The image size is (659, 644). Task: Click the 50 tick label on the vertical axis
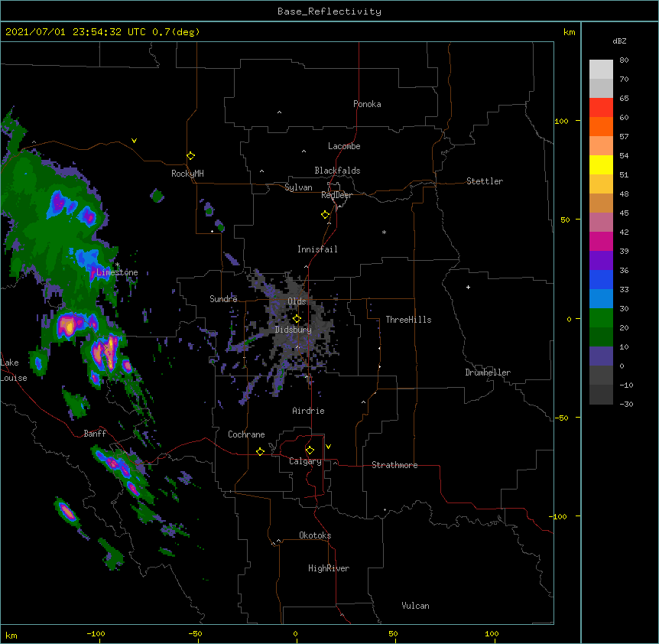click(565, 220)
